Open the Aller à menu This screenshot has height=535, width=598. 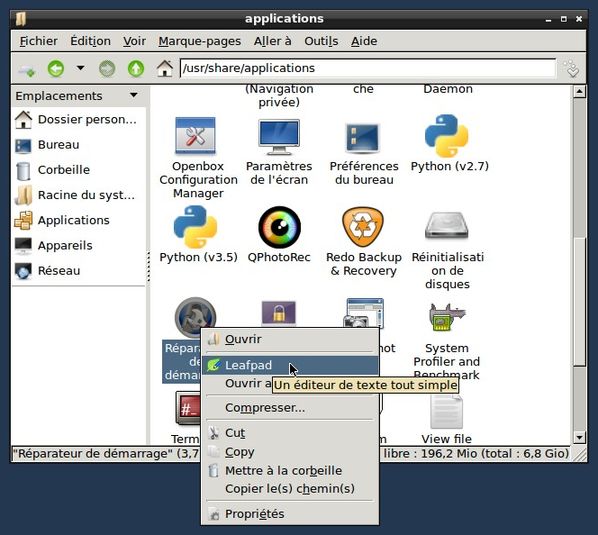point(273,41)
